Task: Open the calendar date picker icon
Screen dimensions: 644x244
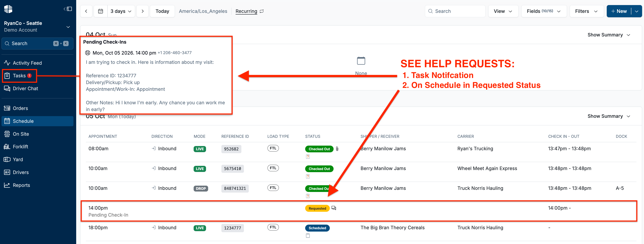Action: point(101,11)
